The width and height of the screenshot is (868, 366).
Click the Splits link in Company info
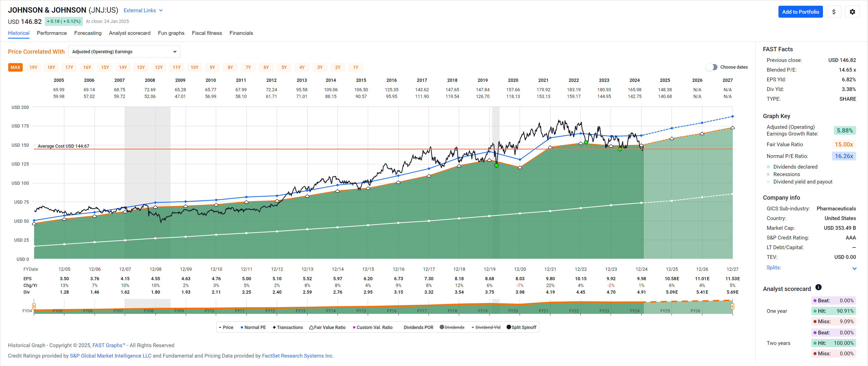pyautogui.click(x=774, y=267)
